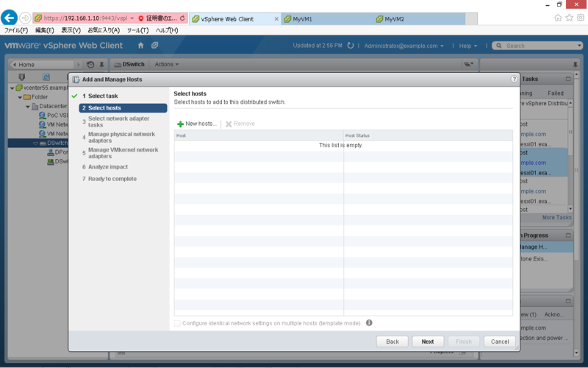Open Administrator@example.com user dropdown
588x368 pixels.
coord(404,46)
